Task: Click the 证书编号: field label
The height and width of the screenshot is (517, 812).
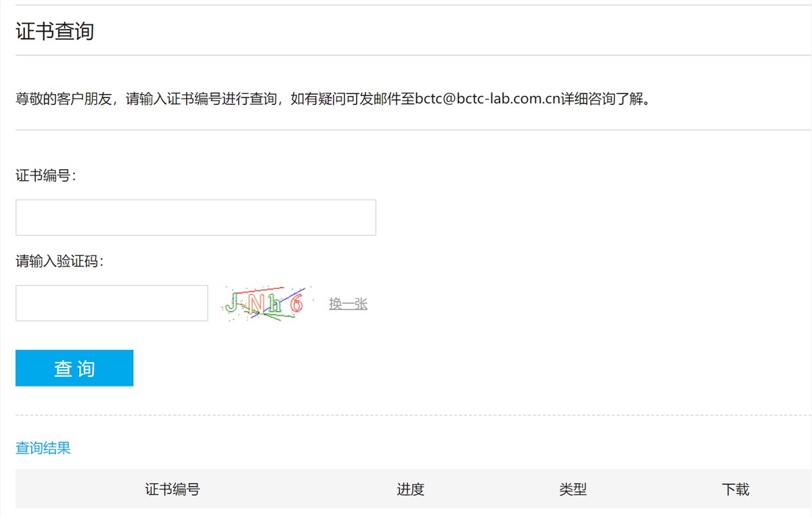Action: (x=46, y=176)
